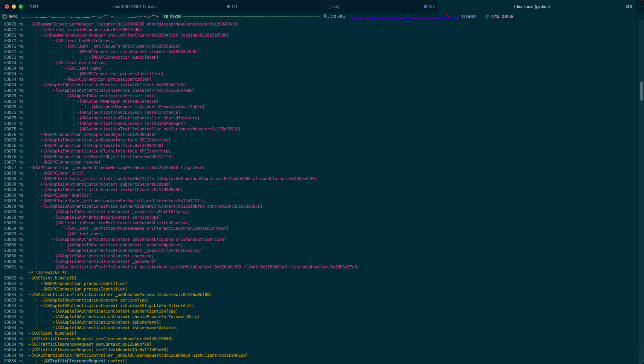Image resolution: width=644 pixels, height=364 pixels.
Task: Click 'AKAppleIDAuthenticationContext authenticationType' line
Action: point(115,311)
